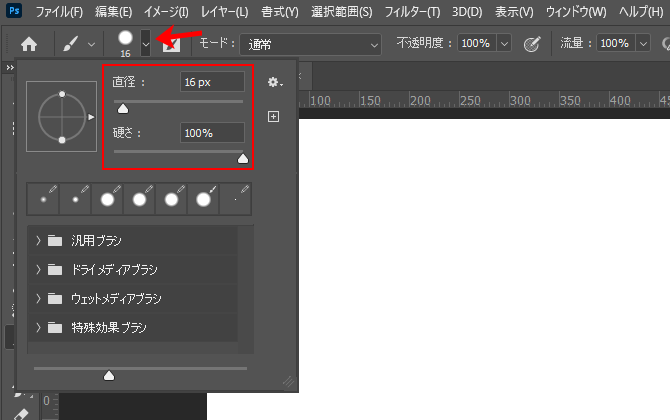Select the fifth recent round brush
This screenshot has width=670, height=420.
point(171,199)
